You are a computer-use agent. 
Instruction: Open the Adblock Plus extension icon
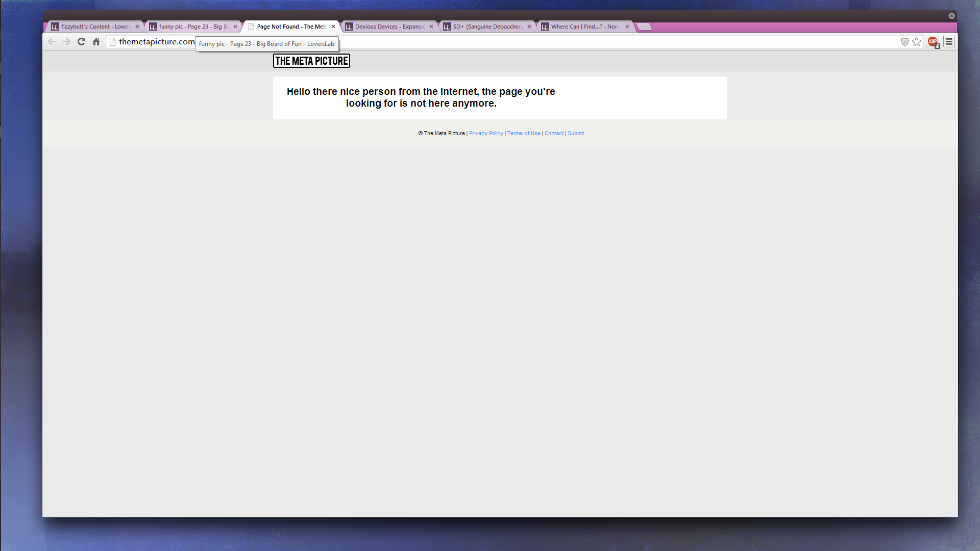933,42
